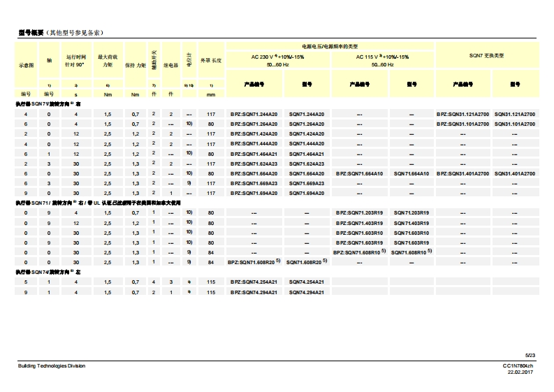Image resolution: width=554 pixels, height=392 pixels.
Task: Click the AC 115 V voltage header
Action: pos(382,57)
